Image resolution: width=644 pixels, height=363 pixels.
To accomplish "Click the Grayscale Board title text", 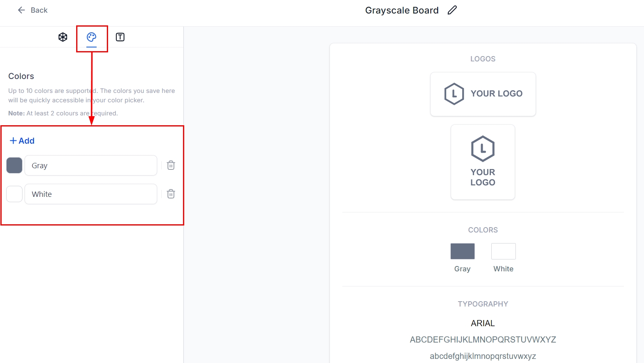I will (402, 10).
